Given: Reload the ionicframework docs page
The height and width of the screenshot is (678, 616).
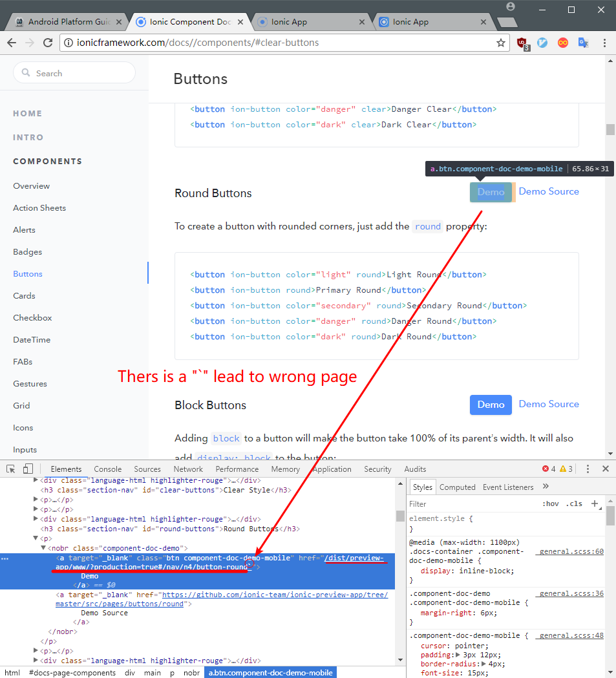Looking at the screenshot, I should [47, 43].
